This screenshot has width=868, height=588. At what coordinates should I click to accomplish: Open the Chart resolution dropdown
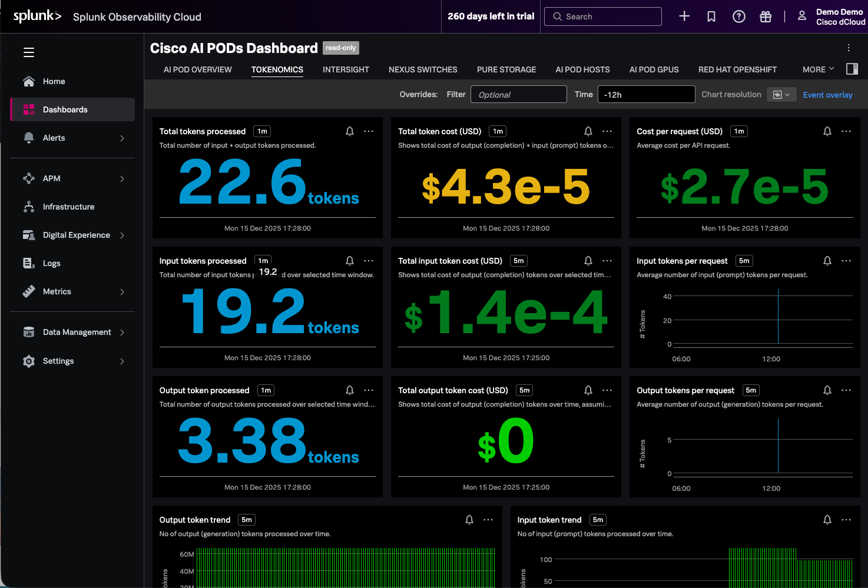[781, 95]
